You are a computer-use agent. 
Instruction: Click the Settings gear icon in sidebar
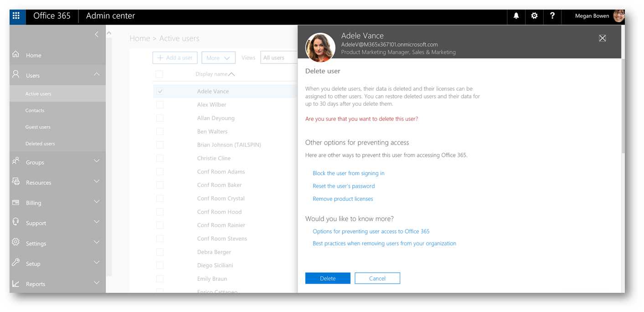click(16, 242)
